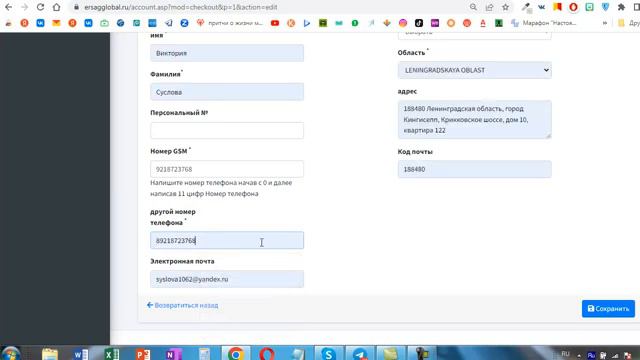
Task: Open File Explorer from the taskbar
Action: tap(50, 353)
